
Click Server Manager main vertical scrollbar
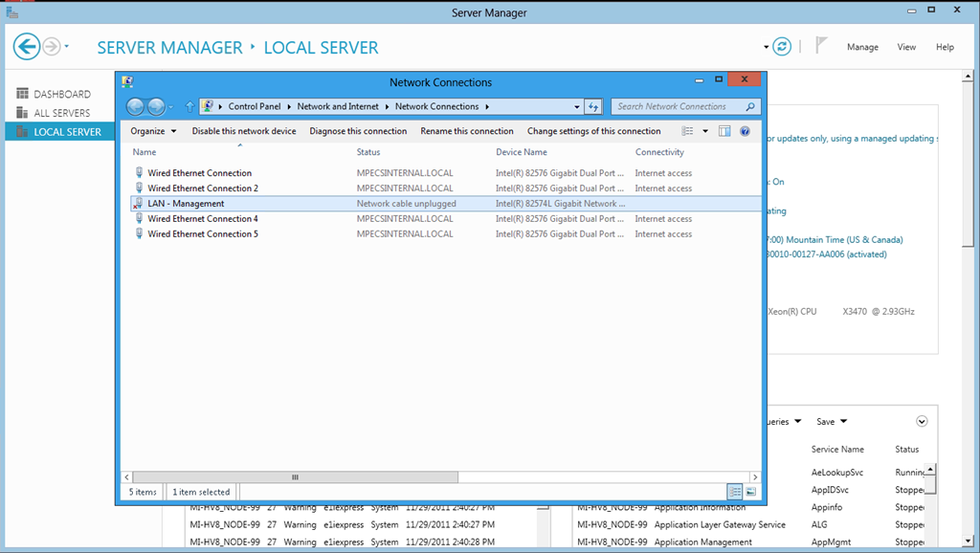click(x=969, y=166)
